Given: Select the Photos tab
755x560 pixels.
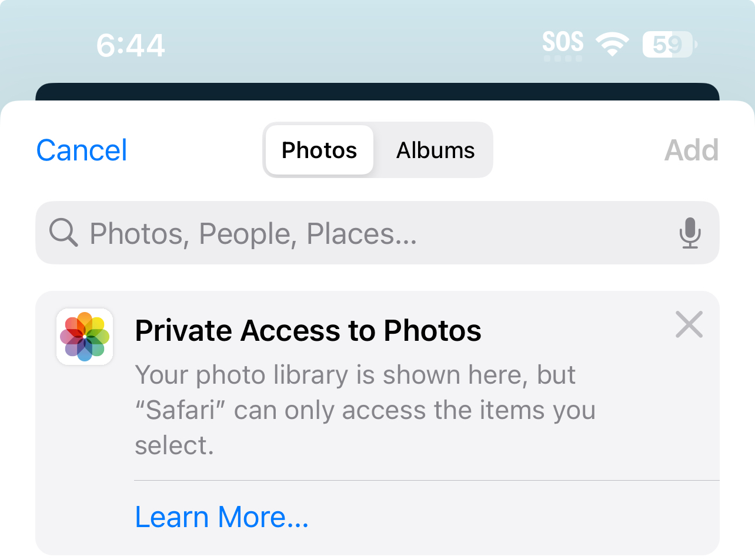Looking at the screenshot, I should pyautogui.click(x=319, y=150).
